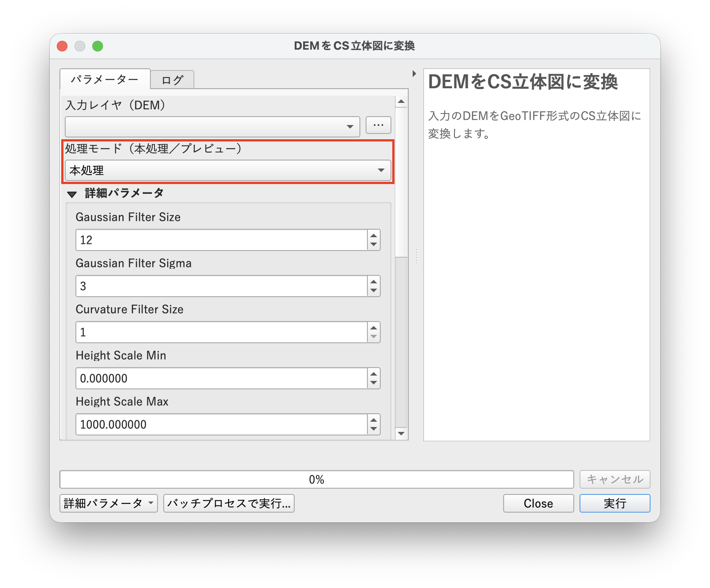Click the Height Scale Max input field
The width and height of the screenshot is (710, 588).
pyautogui.click(x=200, y=424)
